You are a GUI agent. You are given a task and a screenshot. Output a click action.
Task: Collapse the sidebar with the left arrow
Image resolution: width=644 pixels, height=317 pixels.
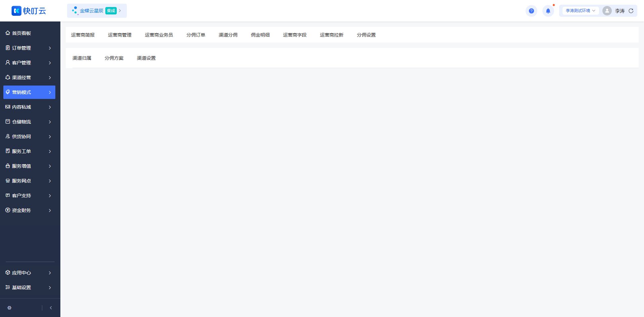(x=51, y=308)
